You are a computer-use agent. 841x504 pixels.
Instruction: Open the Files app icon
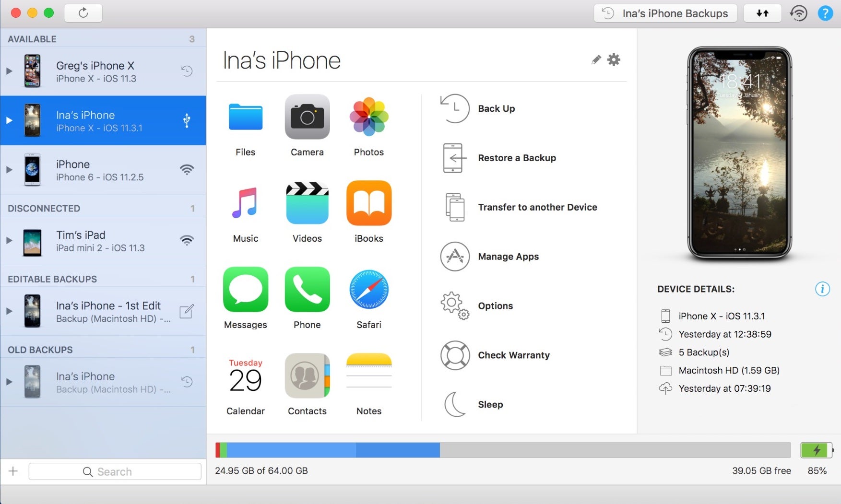pos(245,117)
